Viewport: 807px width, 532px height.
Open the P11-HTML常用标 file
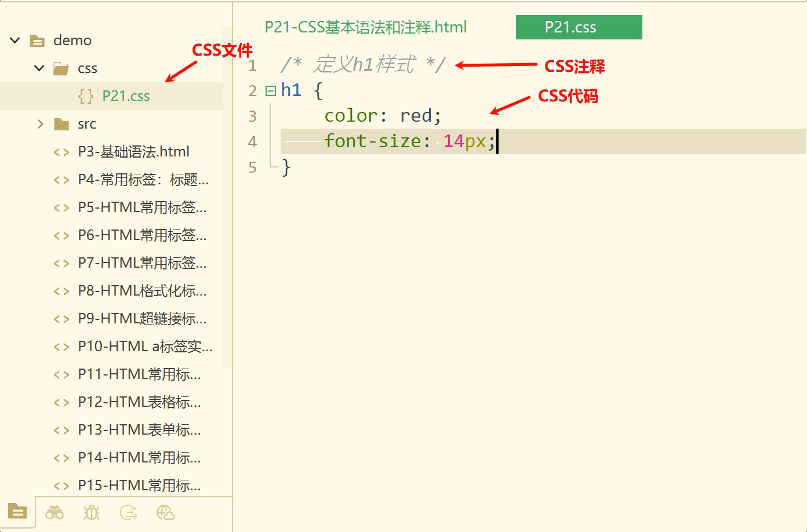[139, 374]
